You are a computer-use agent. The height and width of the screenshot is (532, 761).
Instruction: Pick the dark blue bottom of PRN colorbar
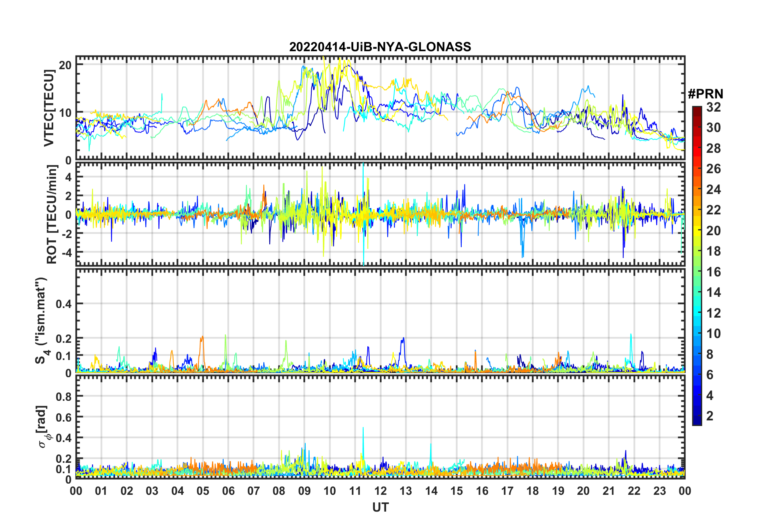[697, 422]
